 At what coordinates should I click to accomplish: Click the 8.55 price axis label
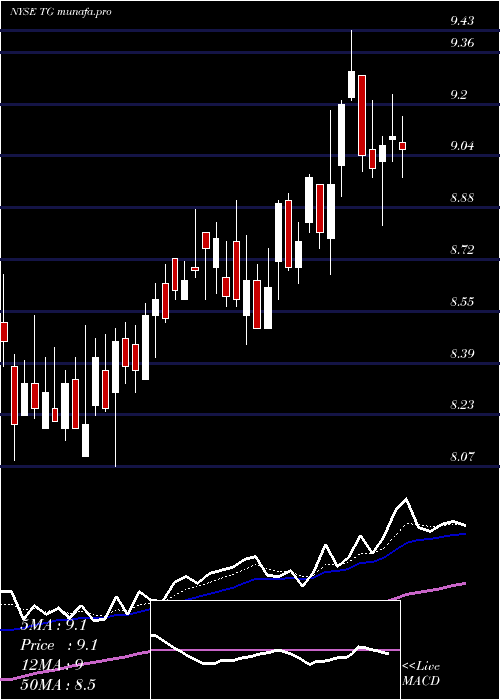tap(462, 301)
